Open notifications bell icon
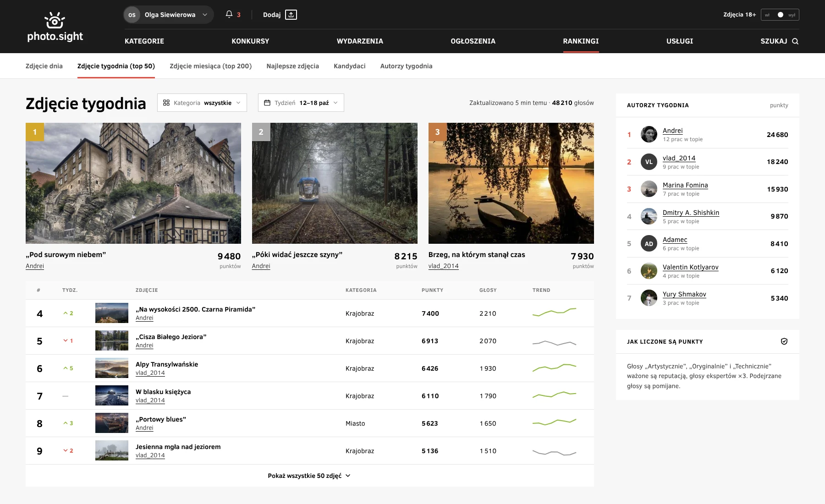Viewport: 825px width, 504px height. coord(229,14)
